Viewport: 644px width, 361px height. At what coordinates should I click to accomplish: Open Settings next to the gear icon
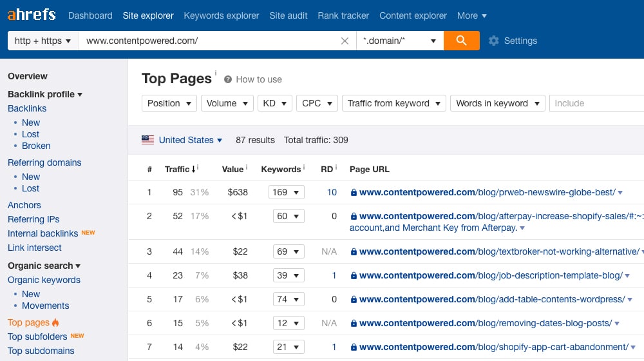520,41
